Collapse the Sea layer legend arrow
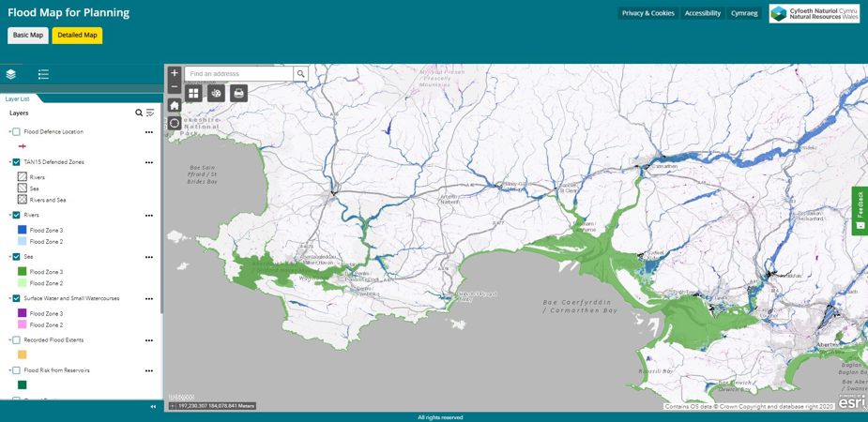The width and height of the screenshot is (868, 422). click(9, 256)
